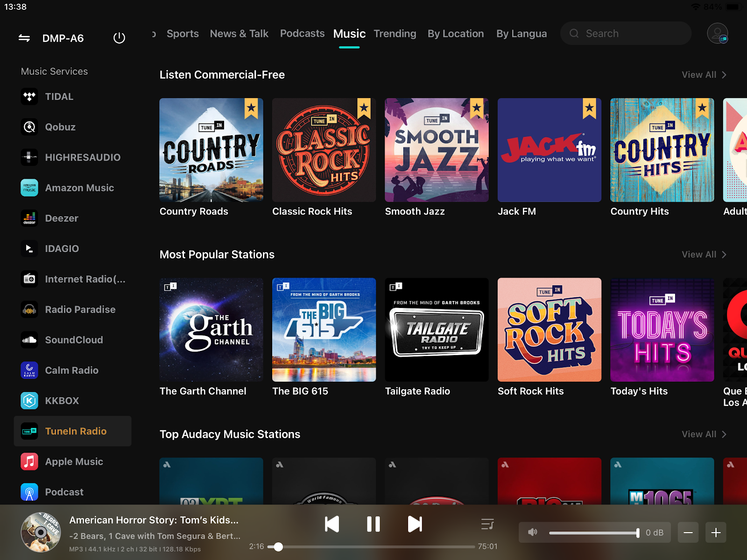Viewport: 747px width, 560px height.
Task: Select the HIGHRESAUDIO service icon
Action: coord(29,157)
